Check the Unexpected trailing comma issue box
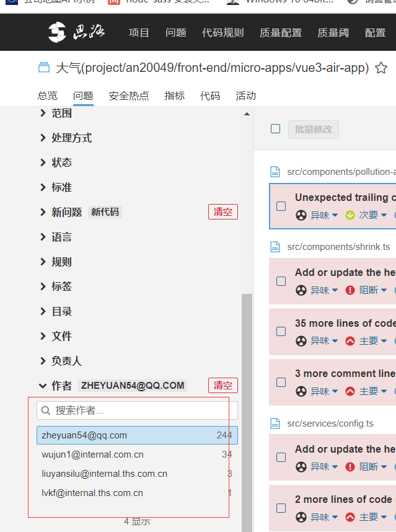 point(281,206)
